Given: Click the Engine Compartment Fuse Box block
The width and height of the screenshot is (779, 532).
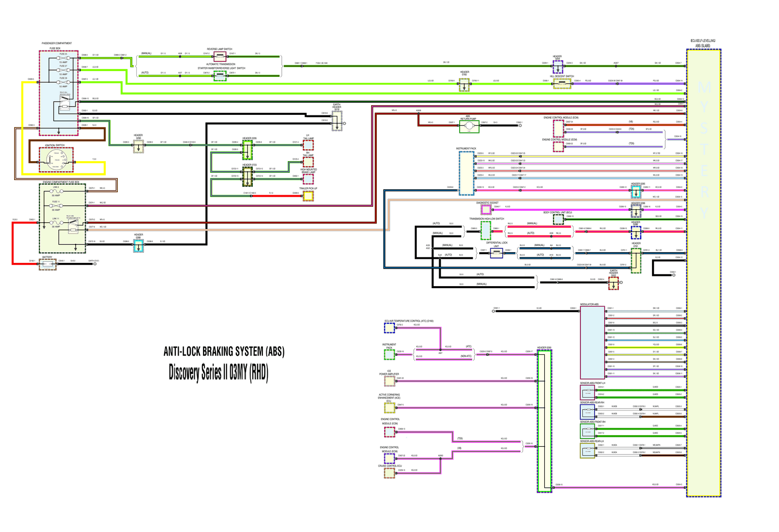Looking at the screenshot, I should pos(62,219).
